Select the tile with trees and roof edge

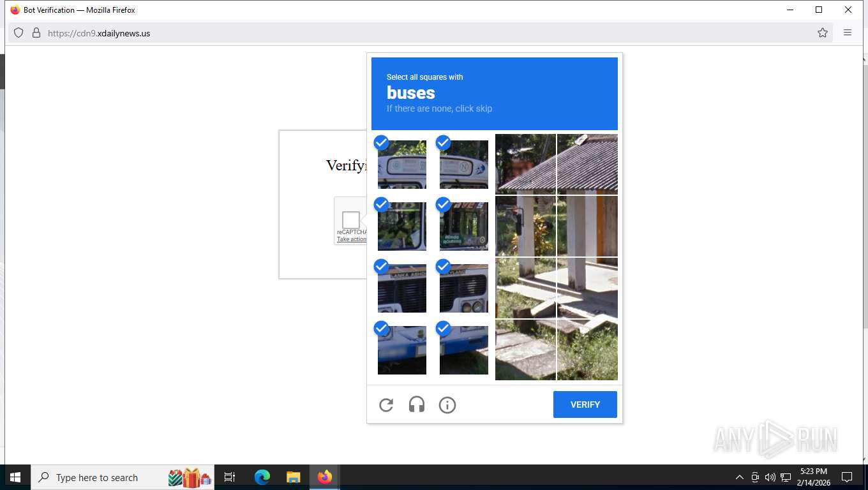click(525, 164)
